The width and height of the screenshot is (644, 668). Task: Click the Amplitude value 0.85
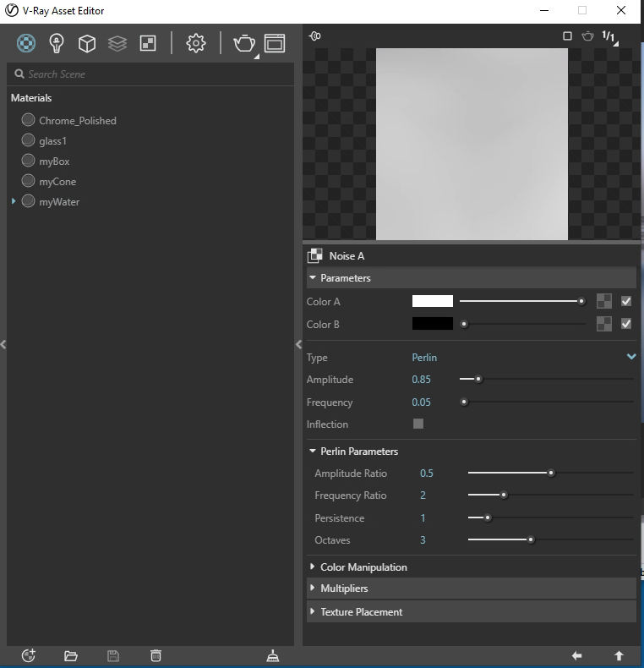[421, 379]
